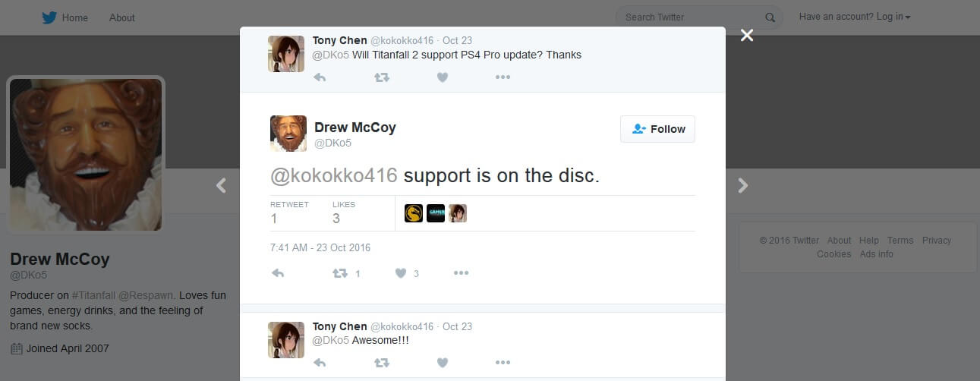Viewport: 980px width, 381px height.
Task: Open the @kokokko416 mention link in main tweet
Action: (334, 175)
